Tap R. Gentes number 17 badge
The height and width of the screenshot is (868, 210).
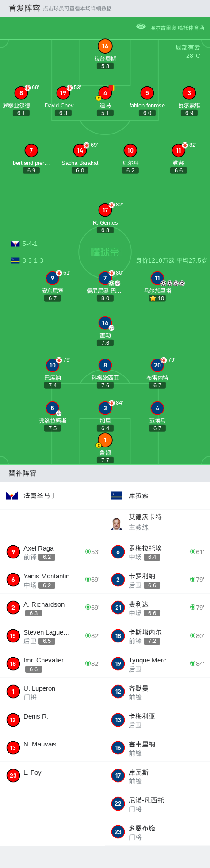[x=105, y=210]
